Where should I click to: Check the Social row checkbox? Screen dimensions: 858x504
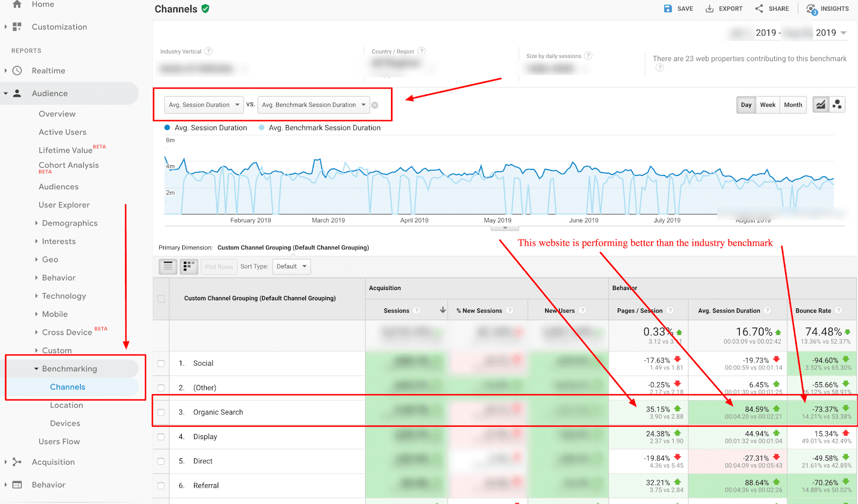[161, 364]
